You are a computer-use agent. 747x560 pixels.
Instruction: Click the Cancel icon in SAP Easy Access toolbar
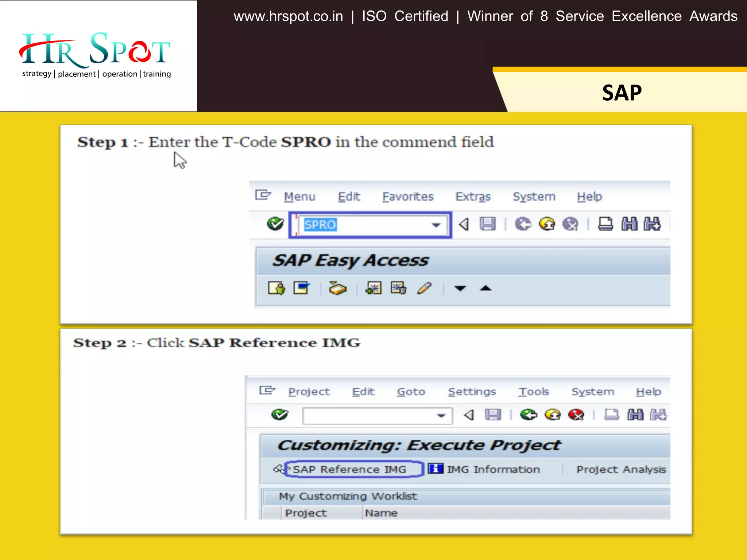[570, 224]
